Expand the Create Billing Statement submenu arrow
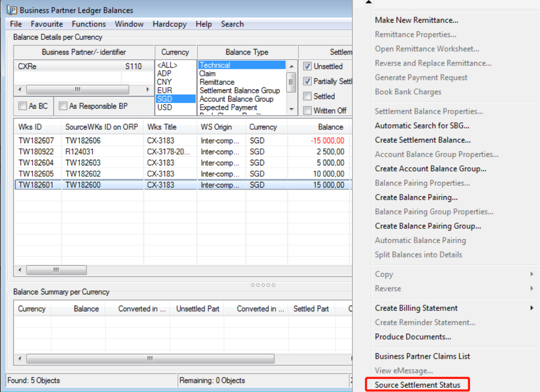 [x=532, y=308]
